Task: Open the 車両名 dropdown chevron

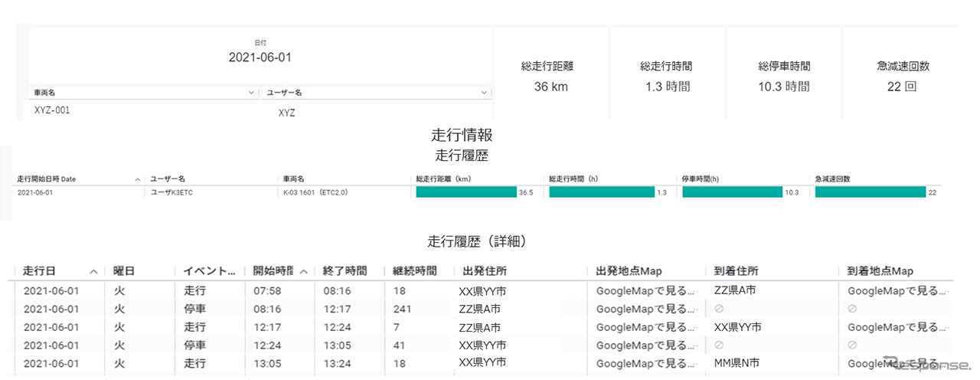Action: coord(252,93)
